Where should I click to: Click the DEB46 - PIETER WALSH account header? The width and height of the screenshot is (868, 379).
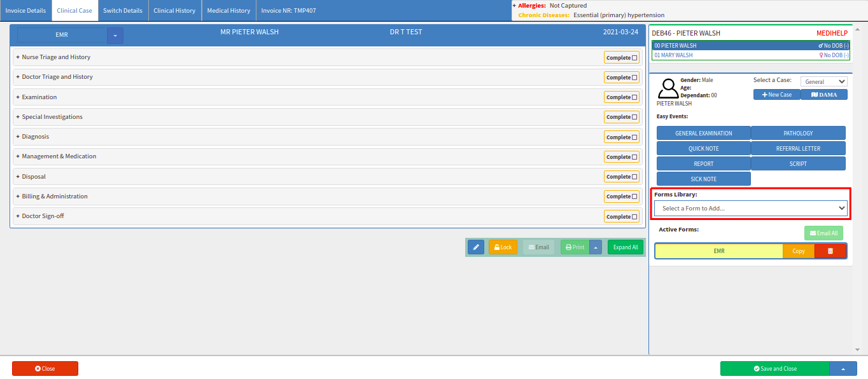(x=686, y=33)
